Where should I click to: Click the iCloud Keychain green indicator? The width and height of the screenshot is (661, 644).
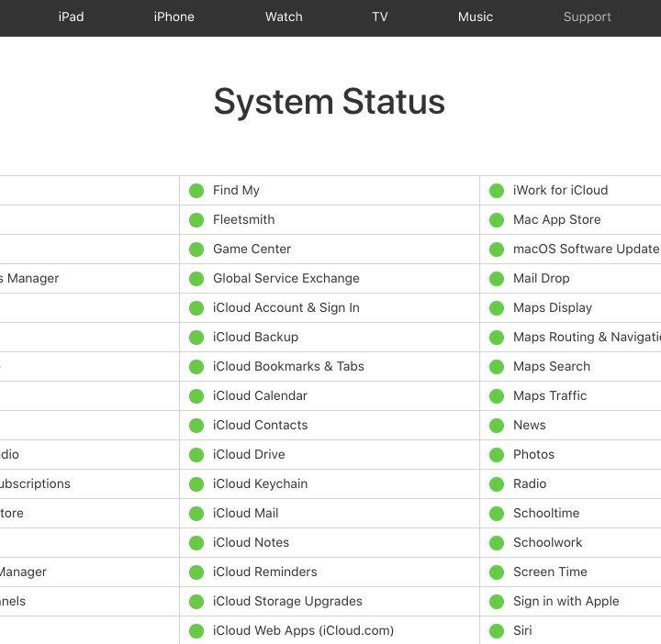pos(196,484)
